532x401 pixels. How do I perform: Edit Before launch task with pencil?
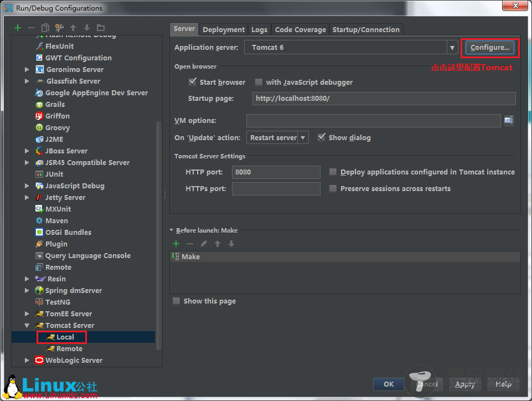(204, 244)
